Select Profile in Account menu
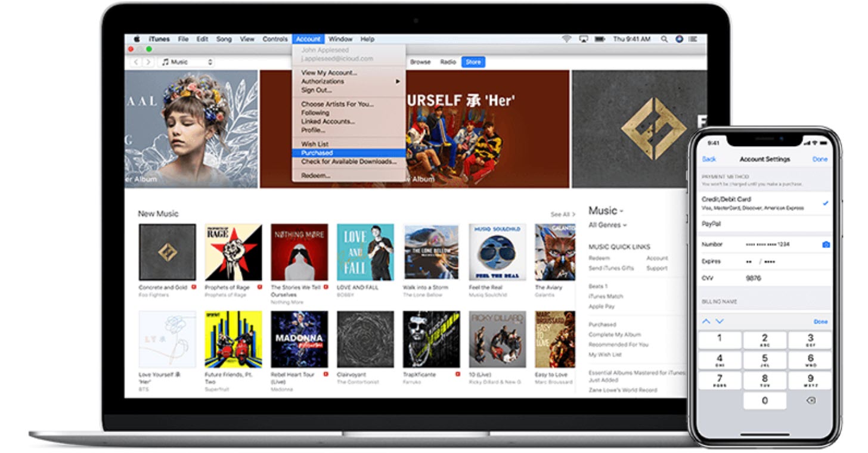The image size is (868, 453). [349, 130]
